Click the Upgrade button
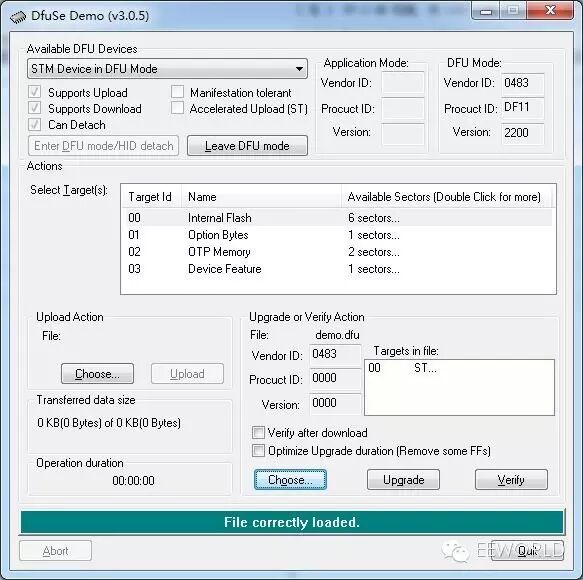Screen dimensions: 583x580 (403, 480)
